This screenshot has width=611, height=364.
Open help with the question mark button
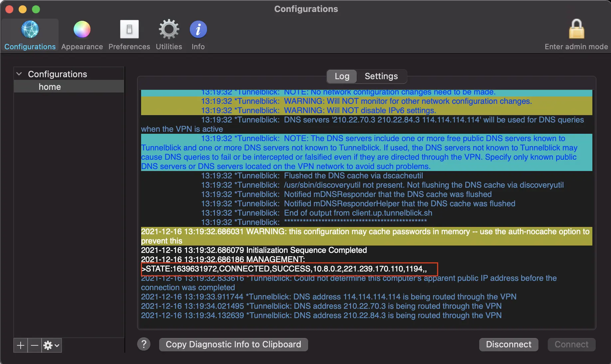pyautogui.click(x=144, y=344)
